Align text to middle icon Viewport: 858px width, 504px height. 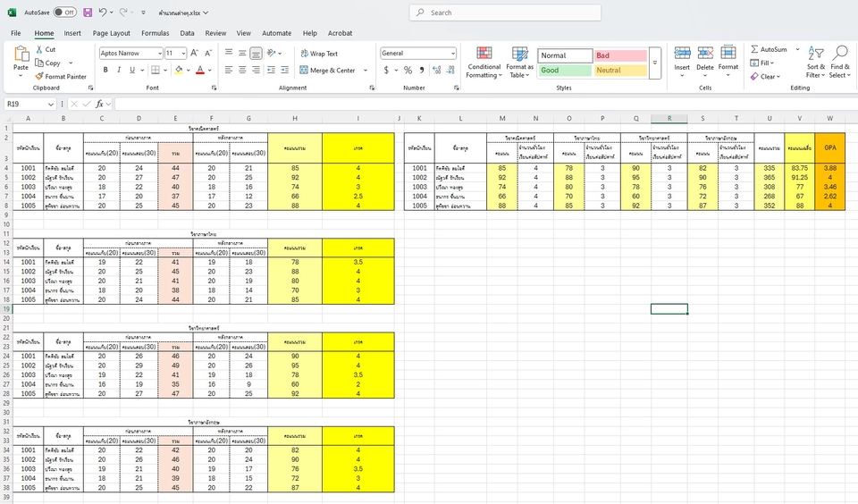[x=242, y=53]
